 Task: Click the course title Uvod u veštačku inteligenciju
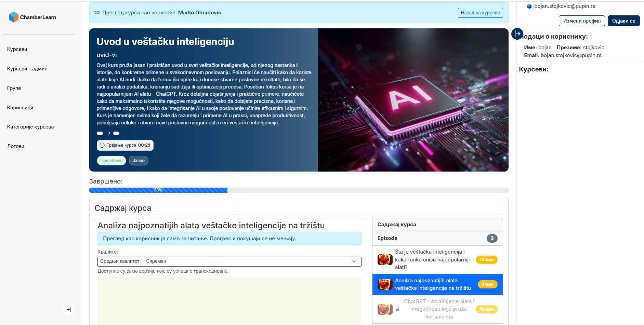[x=165, y=42]
